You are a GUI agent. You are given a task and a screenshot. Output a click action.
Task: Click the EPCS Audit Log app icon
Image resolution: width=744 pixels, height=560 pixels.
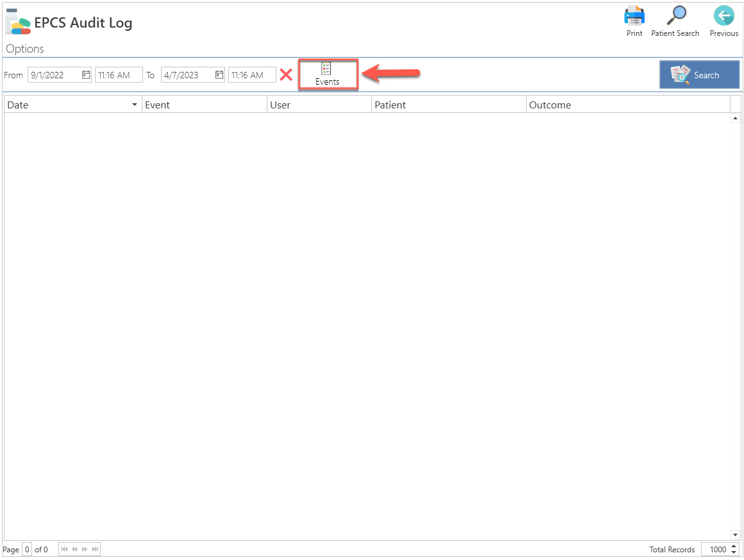[17, 22]
